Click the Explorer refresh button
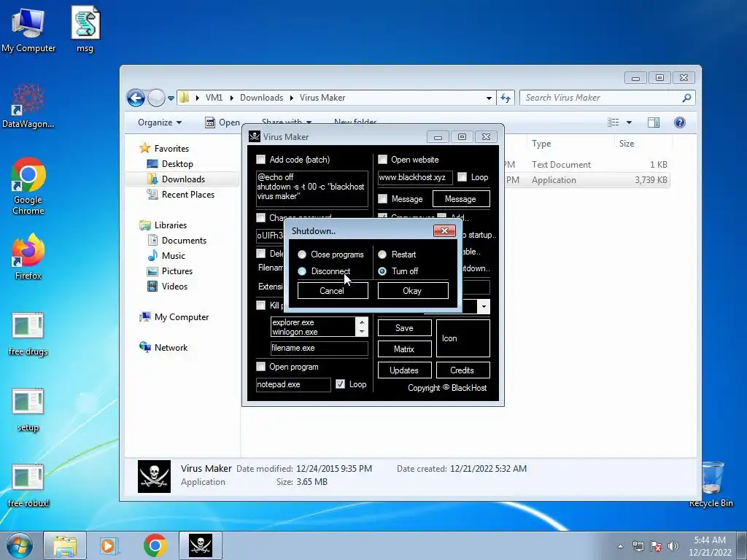This screenshot has height=560, width=747. (x=506, y=98)
